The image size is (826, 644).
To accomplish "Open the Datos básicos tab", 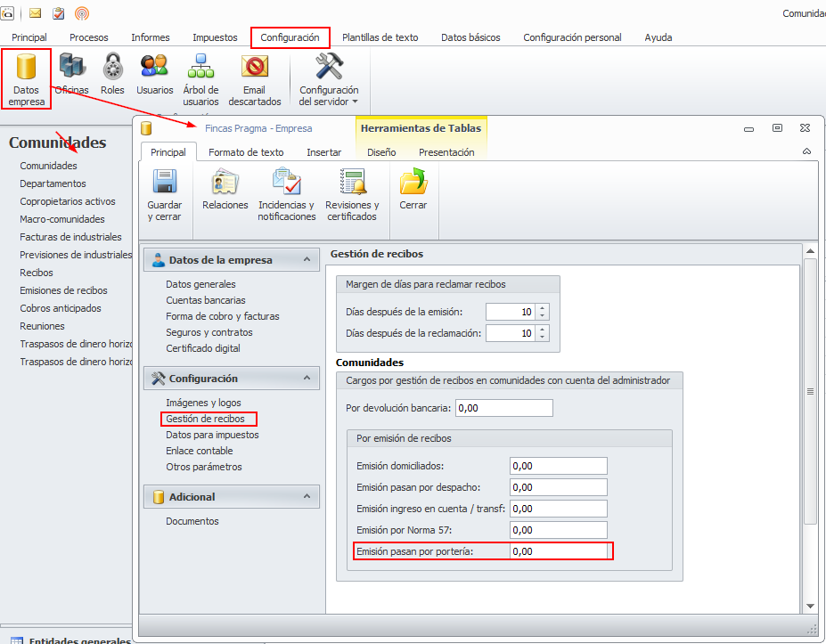I will click(470, 37).
